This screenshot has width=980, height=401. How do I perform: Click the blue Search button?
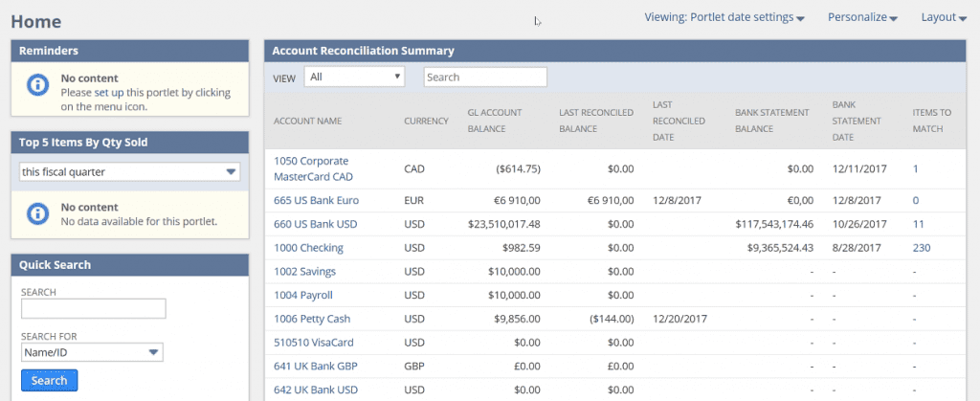point(49,380)
